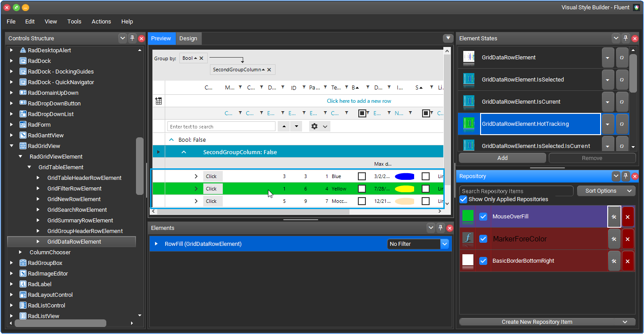Image resolution: width=644 pixels, height=334 pixels.
Task: Click the braces button beside GridDataRowElement.HotTracking
Action: pos(622,124)
